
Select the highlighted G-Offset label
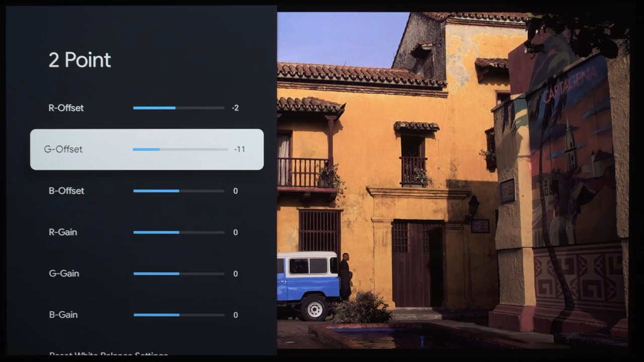pos(63,149)
